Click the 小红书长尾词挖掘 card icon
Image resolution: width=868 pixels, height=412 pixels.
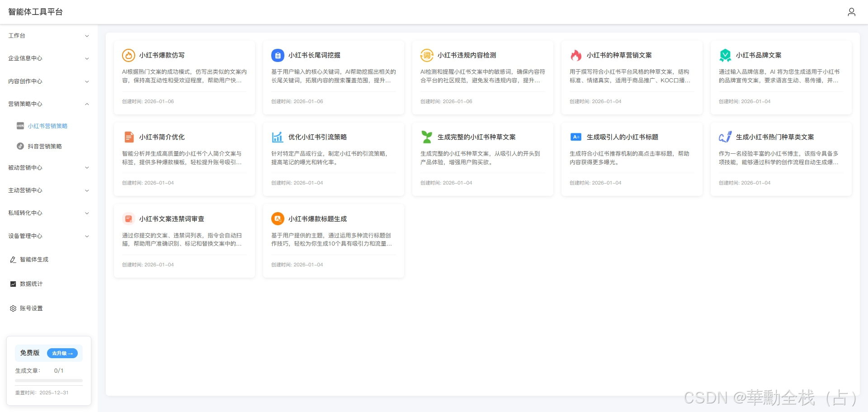pos(278,55)
